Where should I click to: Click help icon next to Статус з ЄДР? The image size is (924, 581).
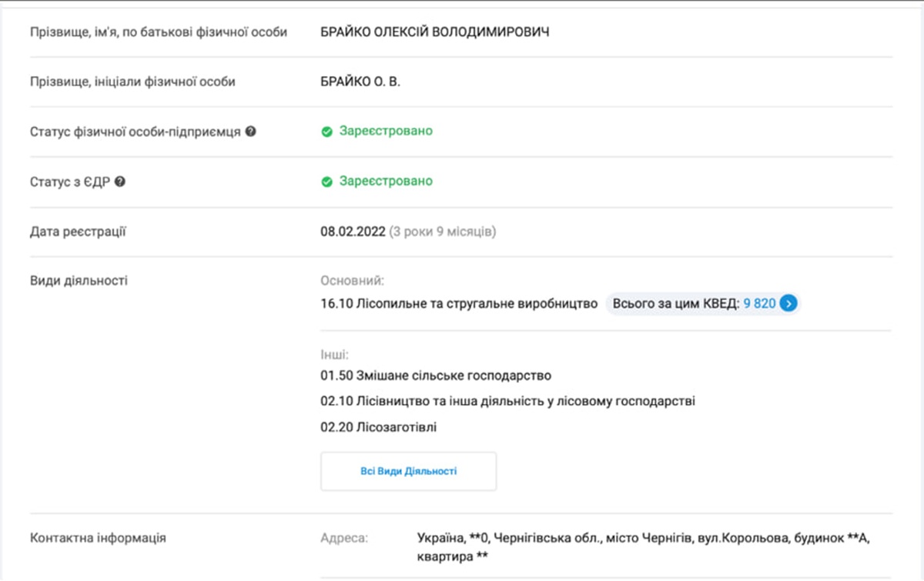[x=120, y=182]
